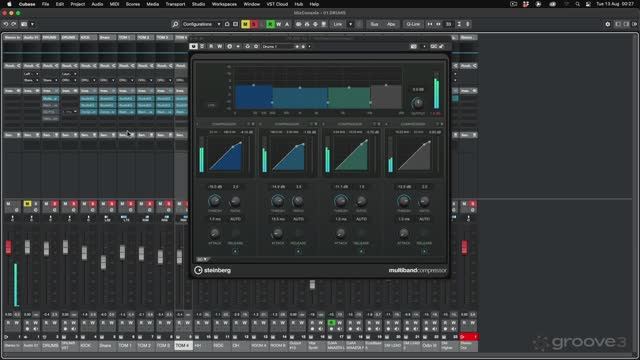Open the Studio menu

click(198, 4)
